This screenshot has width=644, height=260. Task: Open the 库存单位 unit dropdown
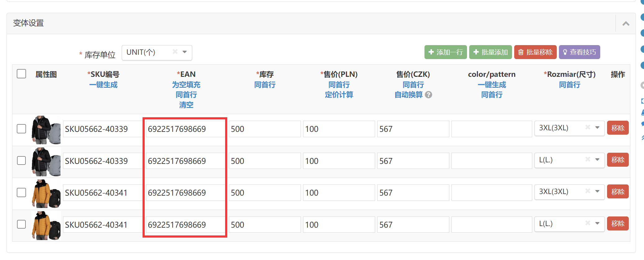pos(185,52)
